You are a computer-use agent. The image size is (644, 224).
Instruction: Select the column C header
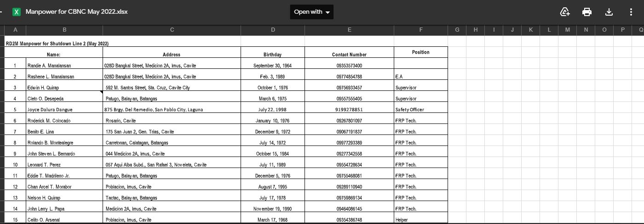(x=172, y=30)
